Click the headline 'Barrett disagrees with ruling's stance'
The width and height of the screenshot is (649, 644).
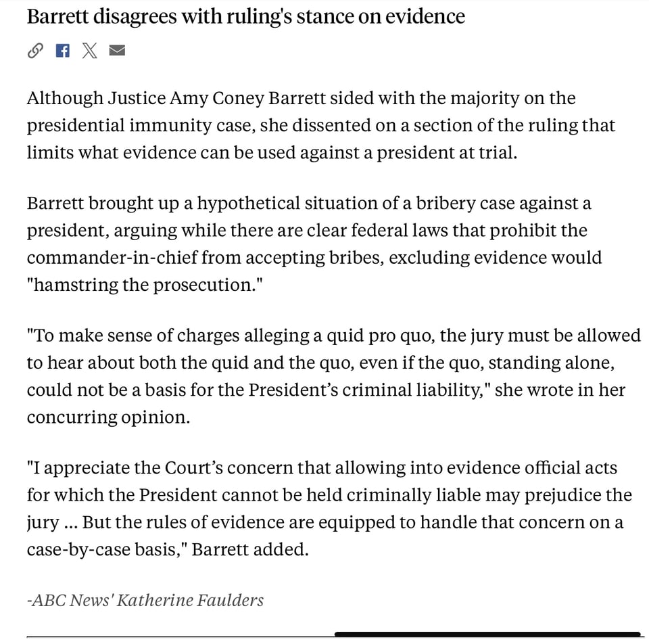[245, 16]
